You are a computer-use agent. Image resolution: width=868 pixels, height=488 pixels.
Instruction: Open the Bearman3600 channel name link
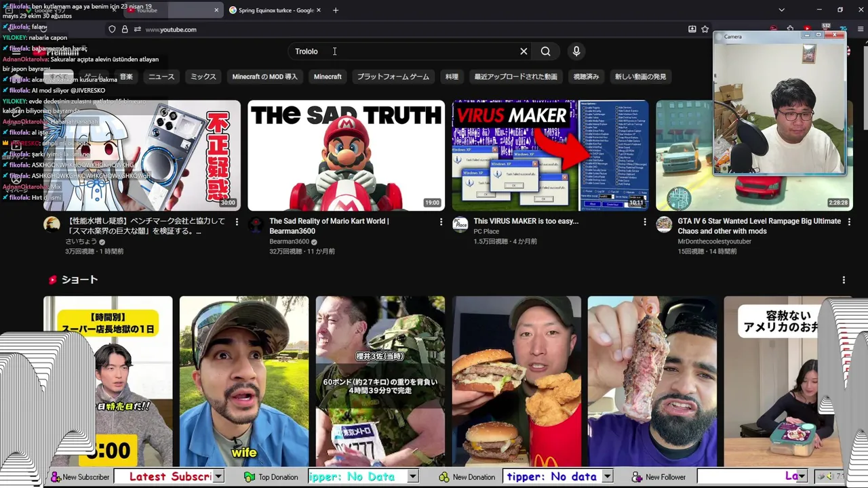(289, 241)
